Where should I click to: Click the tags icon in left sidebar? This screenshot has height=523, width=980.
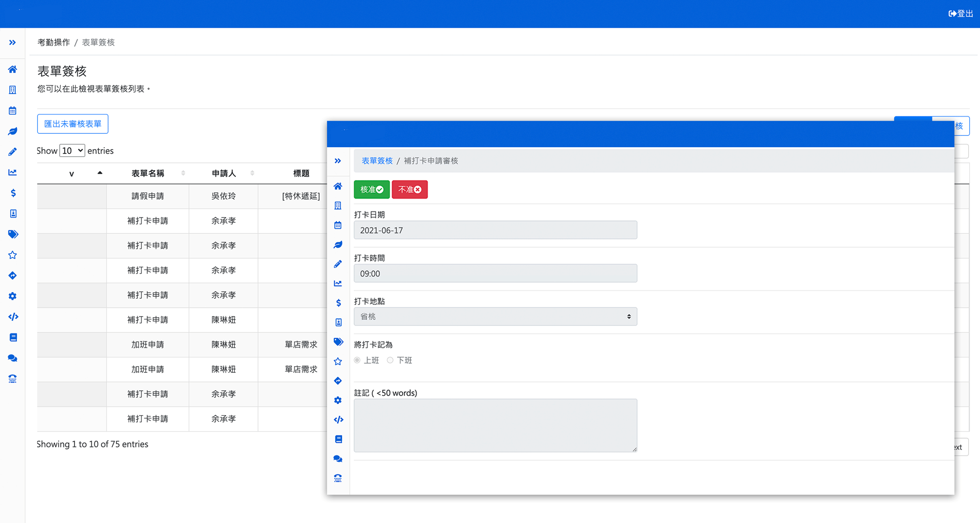coord(13,234)
